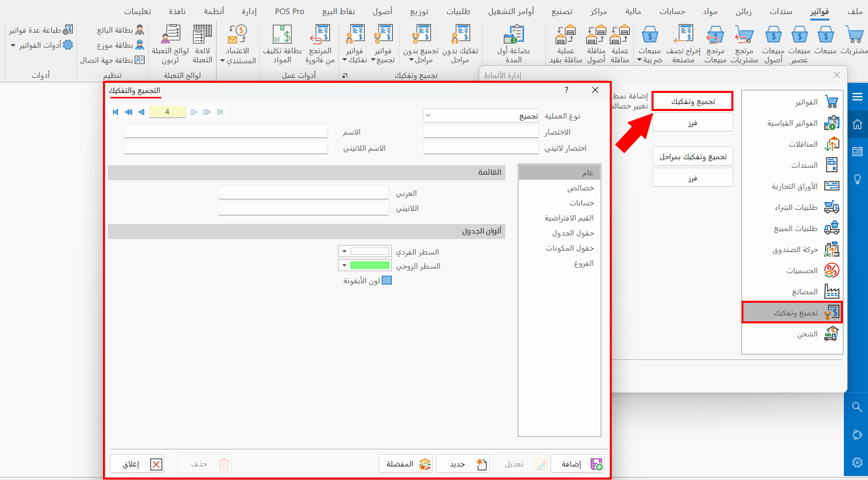Expand مبيعات ضريبة dropdown in ribbon

click(x=639, y=60)
